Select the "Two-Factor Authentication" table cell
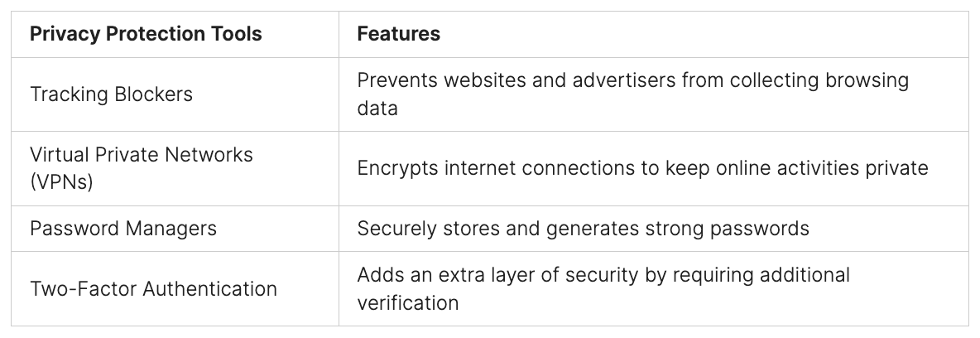Image resolution: width=980 pixels, height=338 pixels. [153, 289]
